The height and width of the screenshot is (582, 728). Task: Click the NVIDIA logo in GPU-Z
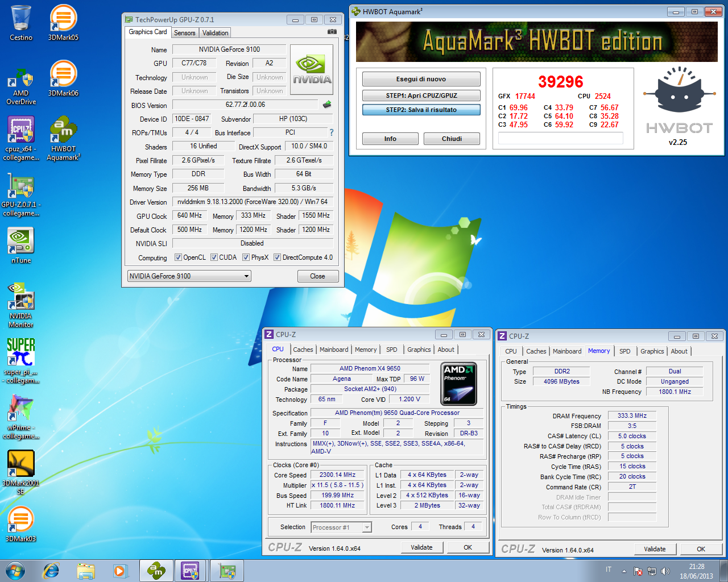point(312,70)
